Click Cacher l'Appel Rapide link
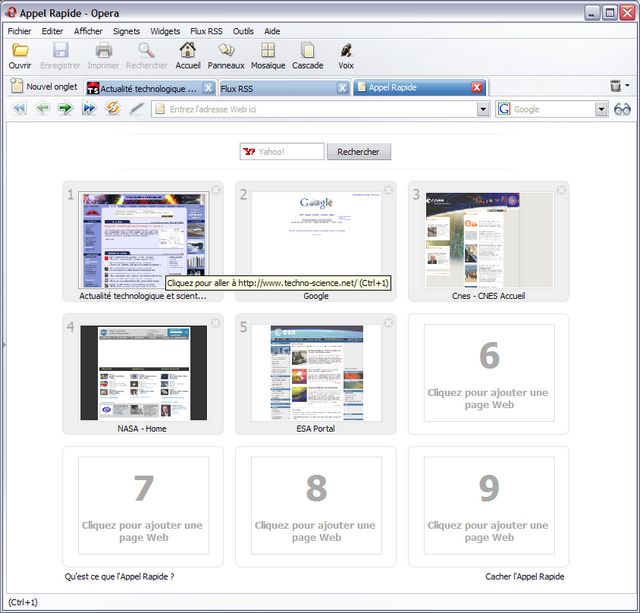640x613 pixels. (x=525, y=577)
